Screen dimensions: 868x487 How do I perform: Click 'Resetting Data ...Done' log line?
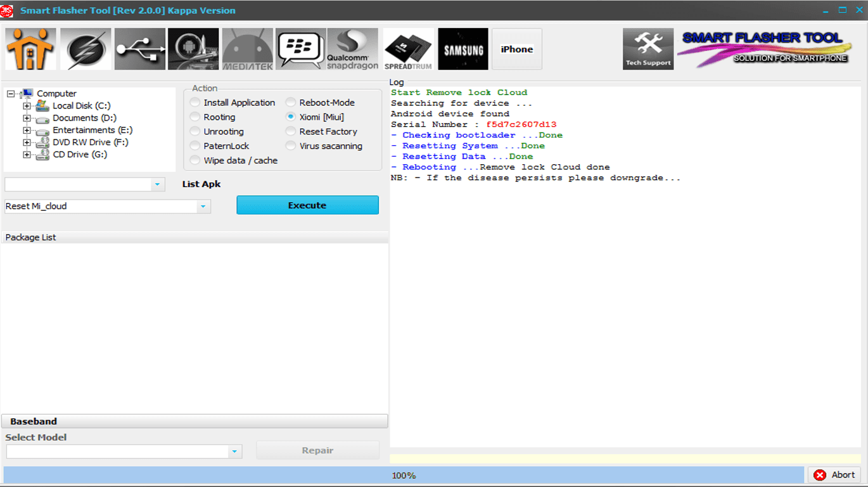click(x=462, y=157)
